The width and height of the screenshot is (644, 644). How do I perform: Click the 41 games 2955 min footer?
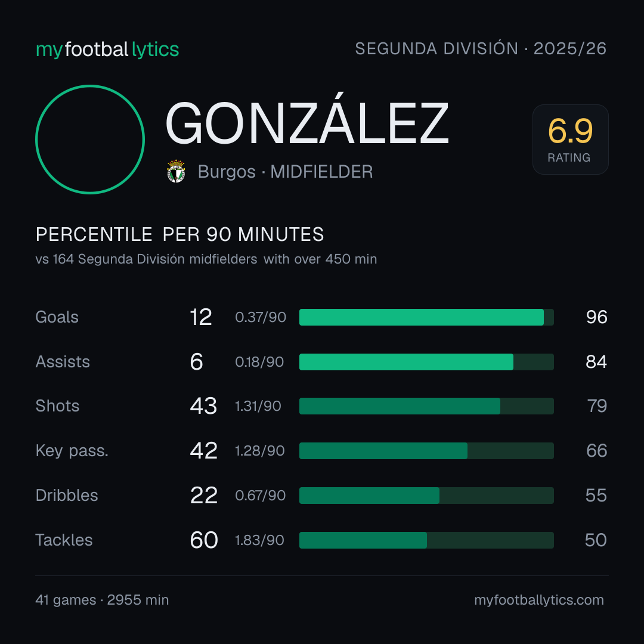(102, 600)
